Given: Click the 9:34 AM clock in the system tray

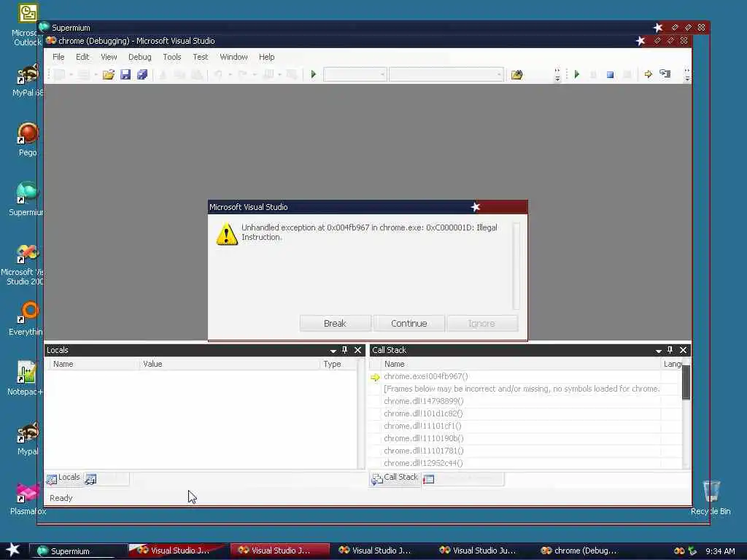Looking at the screenshot, I should pyautogui.click(x=720, y=551).
